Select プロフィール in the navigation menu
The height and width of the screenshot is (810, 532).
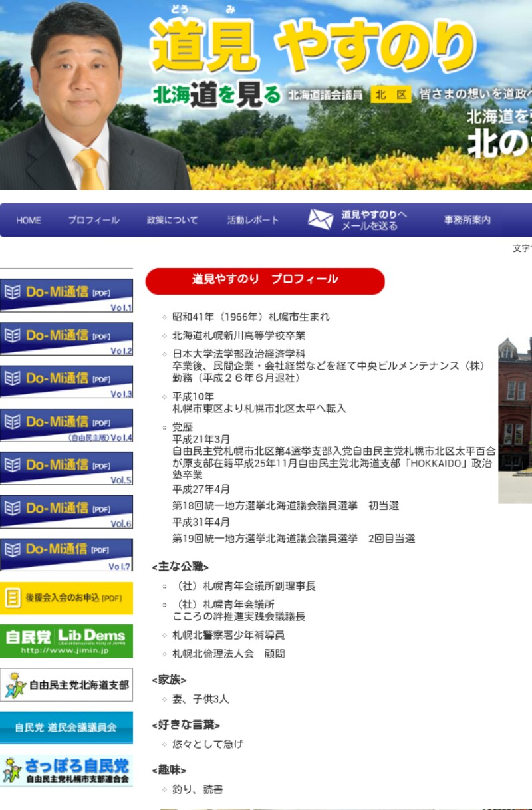click(94, 220)
